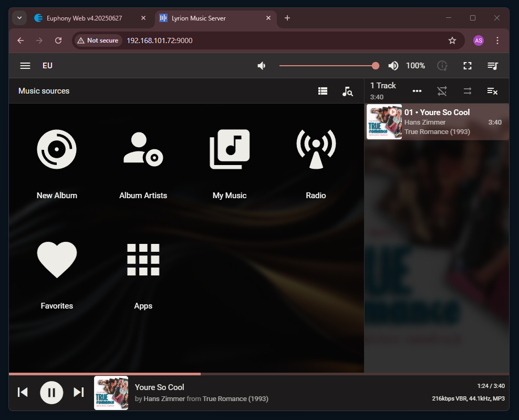Toggle the play queue panel icon
The width and height of the screenshot is (519, 420).
click(493, 66)
